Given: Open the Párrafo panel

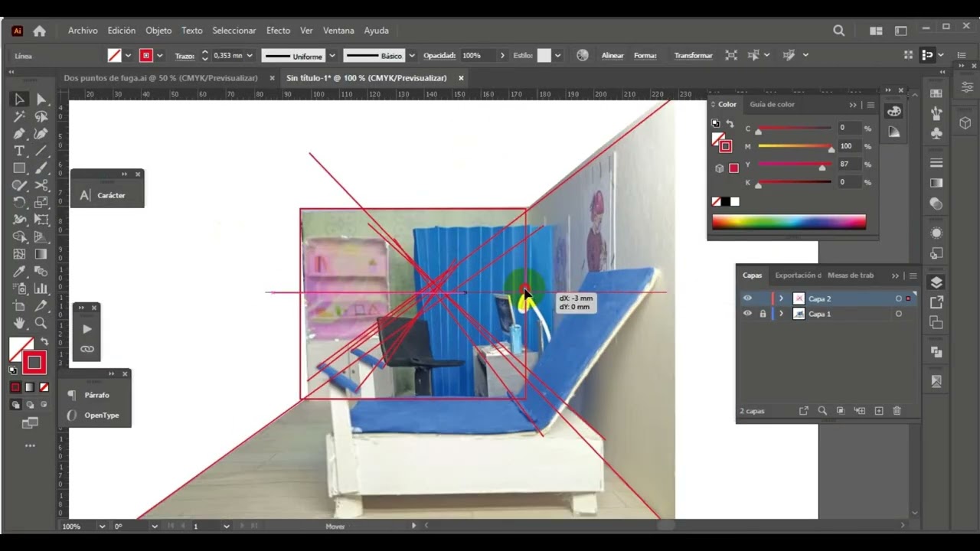Looking at the screenshot, I should point(96,395).
